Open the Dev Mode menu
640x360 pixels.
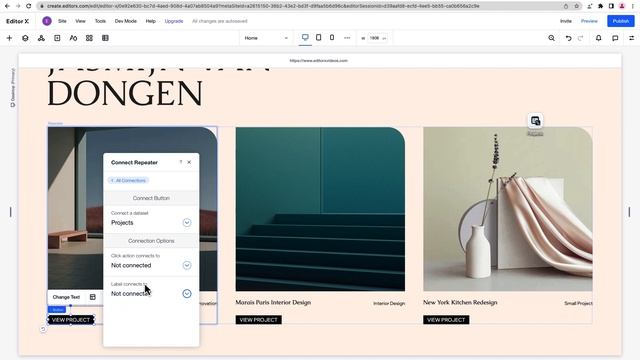[126, 21]
